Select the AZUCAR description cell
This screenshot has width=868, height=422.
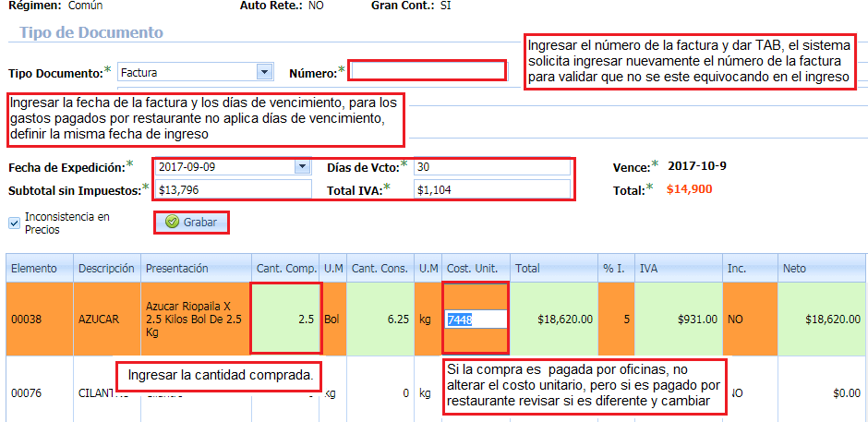(x=107, y=319)
